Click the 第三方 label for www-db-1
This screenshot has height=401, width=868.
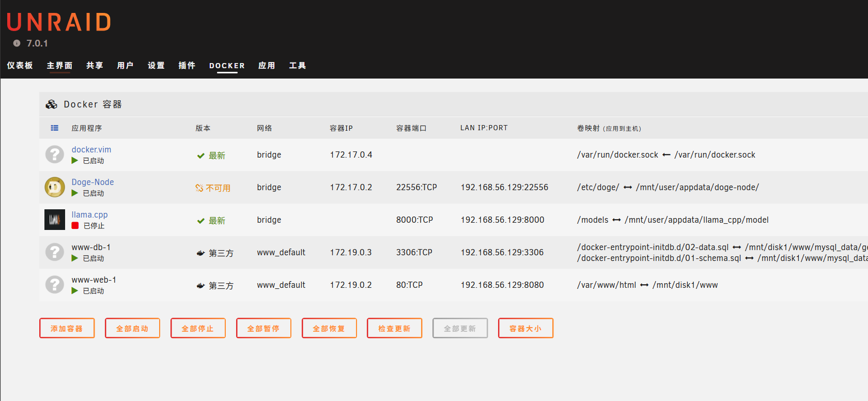(x=221, y=253)
